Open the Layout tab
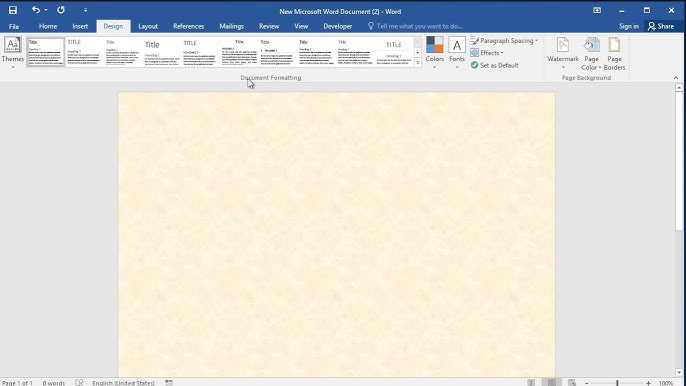This screenshot has height=386, width=686. [x=148, y=26]
